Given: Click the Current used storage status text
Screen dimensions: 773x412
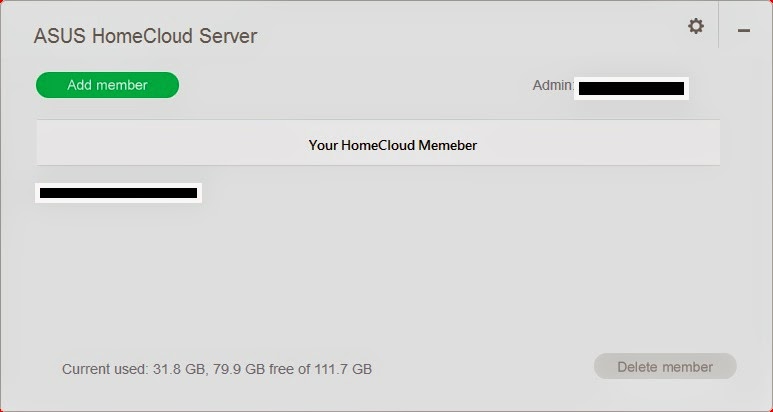Looking at the screenshot, I should pyautogui.click(x=217, y=369).
